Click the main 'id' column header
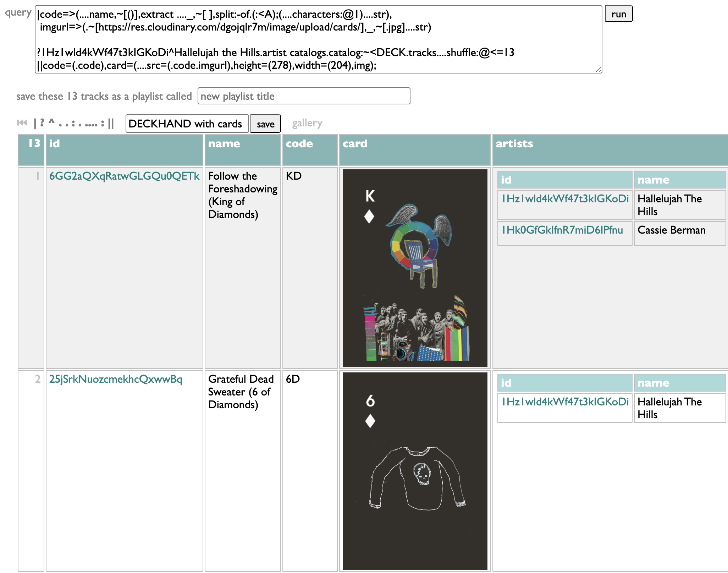Viewport: 728px width, 573px height. tap(124, 150)
